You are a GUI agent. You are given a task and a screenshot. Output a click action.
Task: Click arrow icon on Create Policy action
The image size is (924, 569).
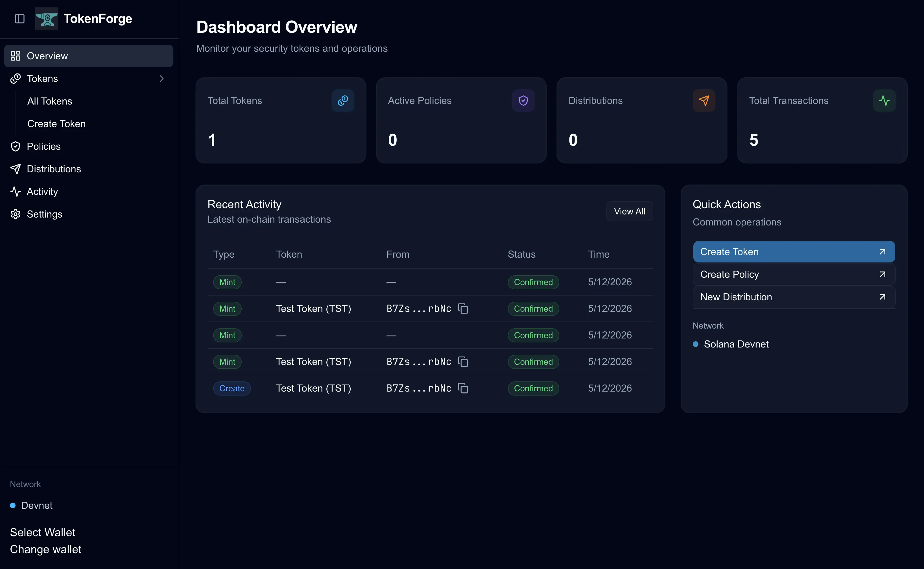882,274
